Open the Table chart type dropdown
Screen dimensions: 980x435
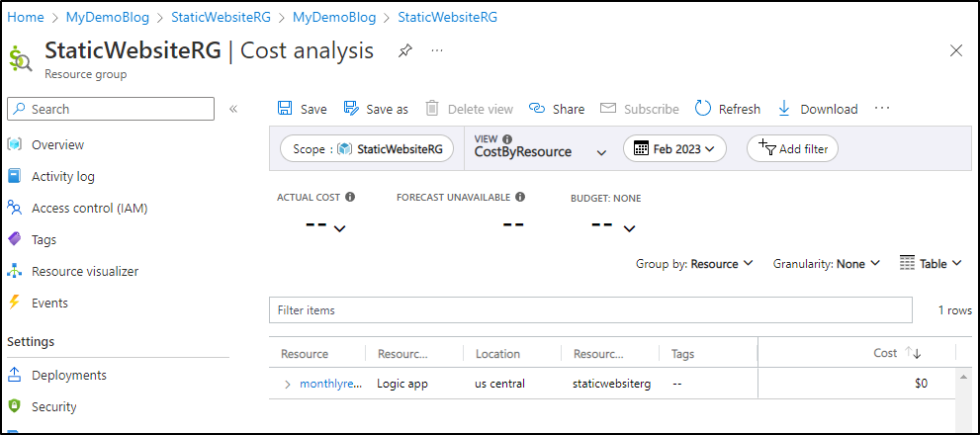click(x=930, y=263)
